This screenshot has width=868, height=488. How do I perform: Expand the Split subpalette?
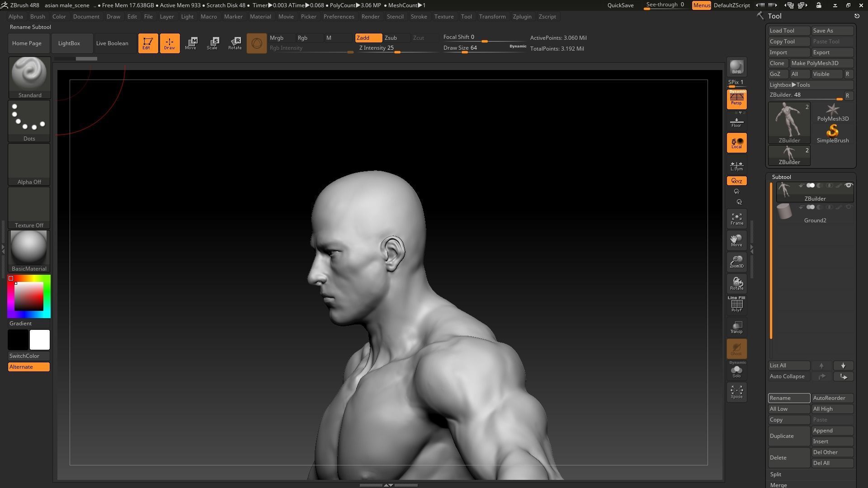[776, 474]
